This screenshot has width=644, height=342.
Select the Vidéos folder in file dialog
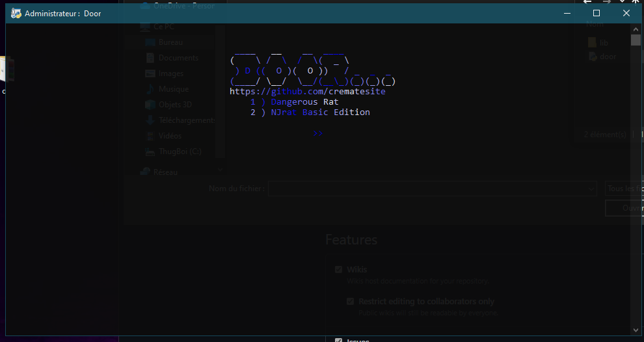163,136
